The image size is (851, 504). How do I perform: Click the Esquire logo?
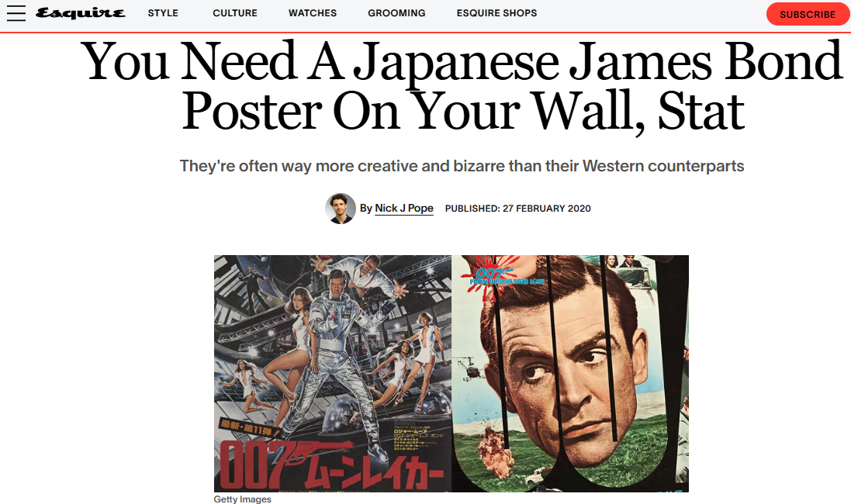(x=81, y=13)
